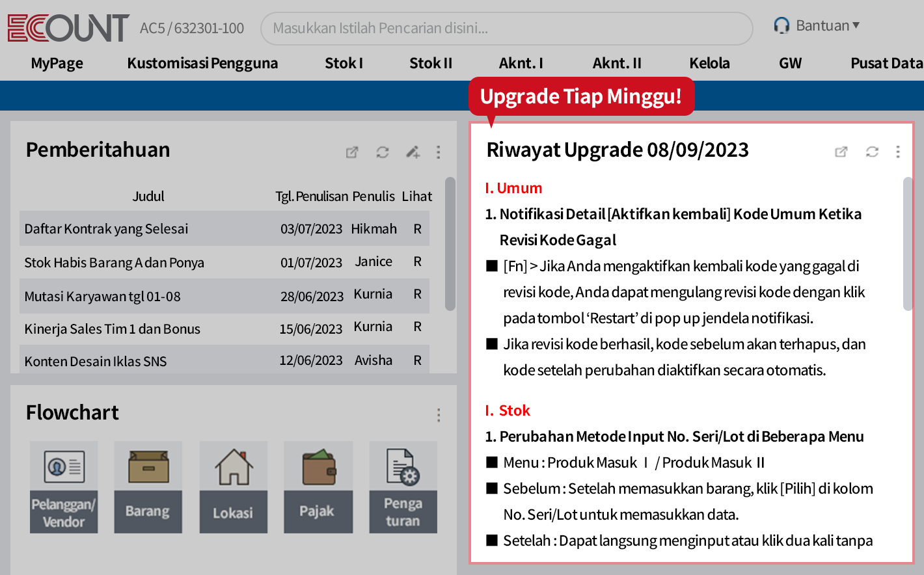Refresh the Pemberitahuan panel

tap(383, 152)
